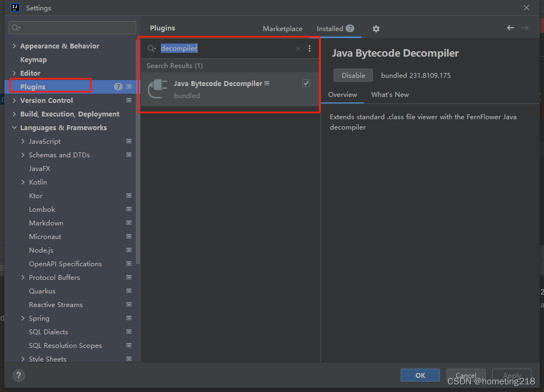544x392 pixels.
Task: Switch to the Marketplace tab
Action: tap(282, 29)
